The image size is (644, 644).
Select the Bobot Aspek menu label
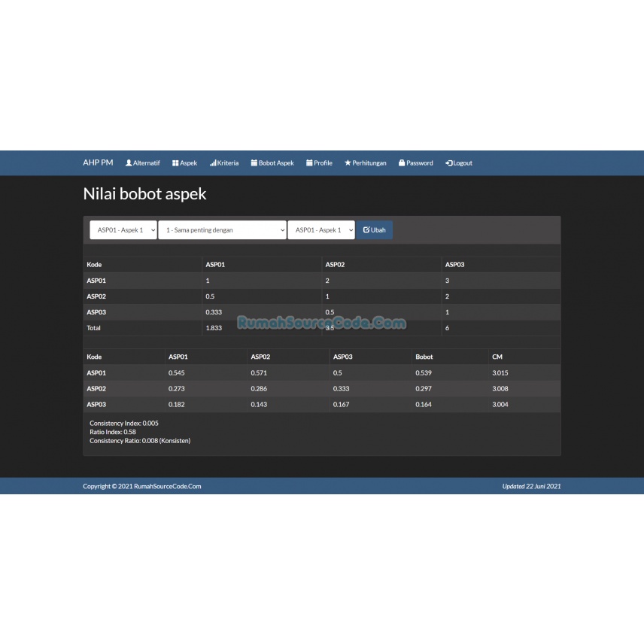click(276, 163)
